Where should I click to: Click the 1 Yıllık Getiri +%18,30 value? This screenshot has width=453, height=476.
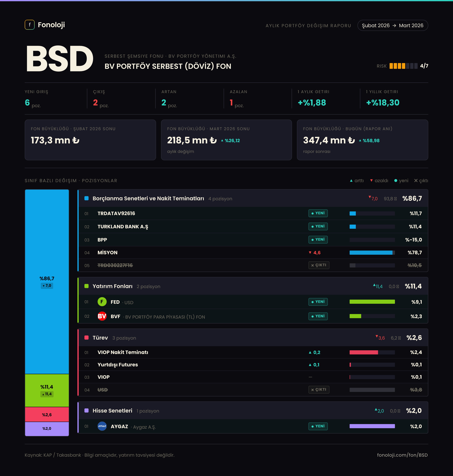(x=382, y=102)
